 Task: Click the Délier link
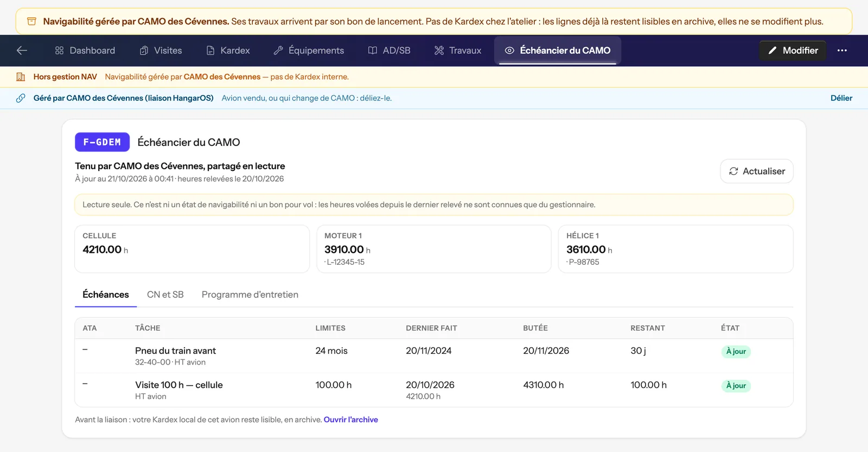(x=841, y=98)
